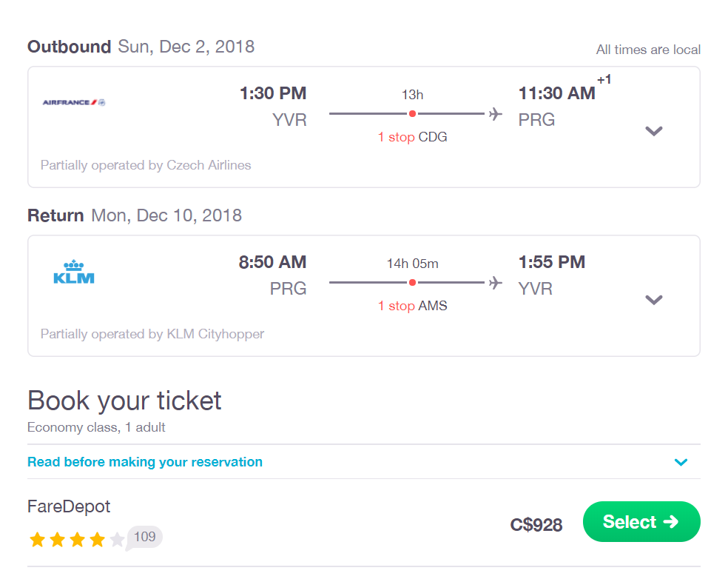Image resolution: width=728 pixels, height=579 pixels.
Task: Click the Air France airline logo
Action: coord(74,102)
